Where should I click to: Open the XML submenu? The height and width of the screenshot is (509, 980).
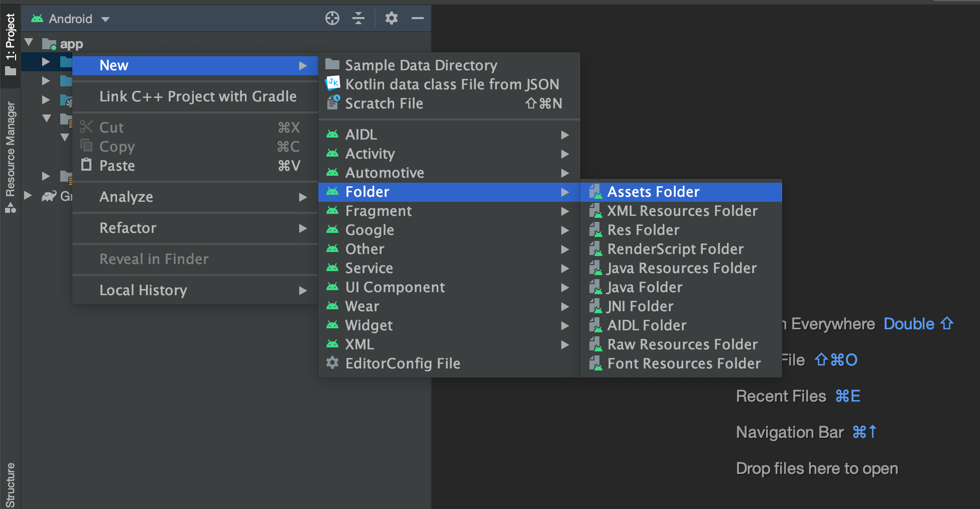tap(449, 344)
